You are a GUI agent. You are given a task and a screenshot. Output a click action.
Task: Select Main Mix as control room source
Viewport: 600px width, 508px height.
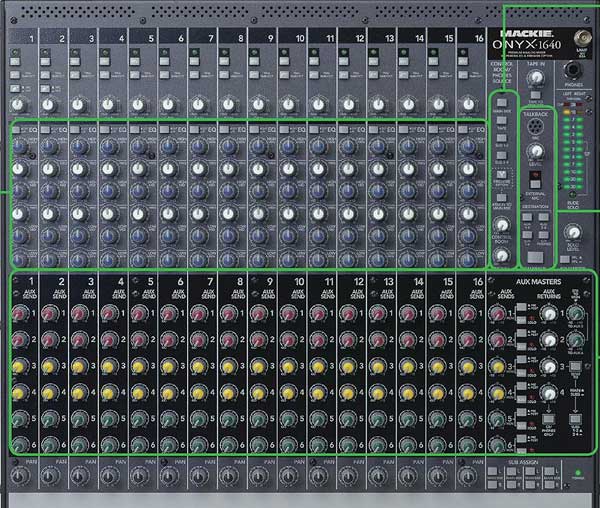502,102
